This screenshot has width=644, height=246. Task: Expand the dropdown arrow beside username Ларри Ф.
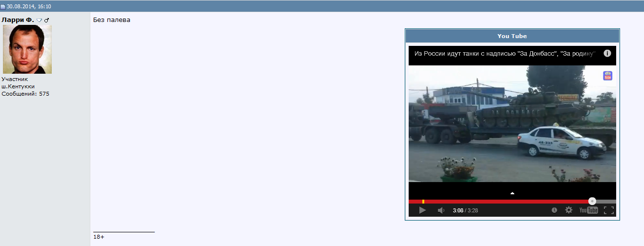(x=40, y=20)
